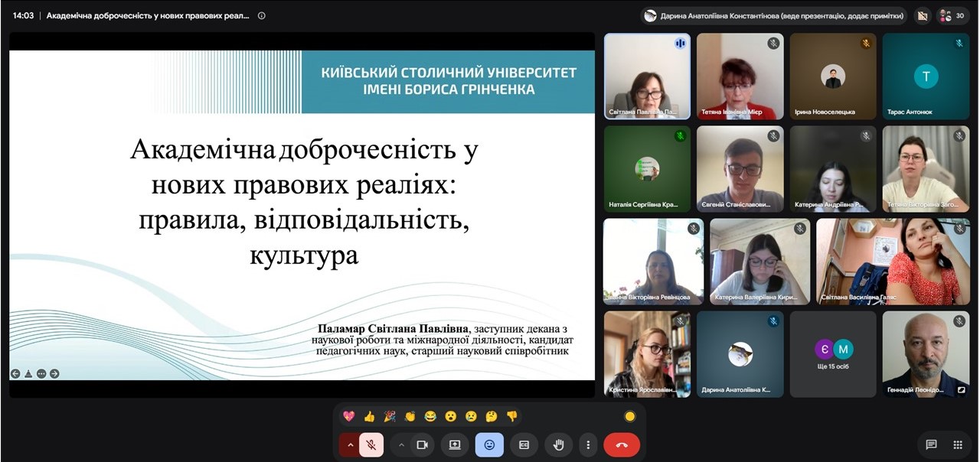Send the laughing with tears reaction
The width and height of the screenshot is (980, 462).
click(430, 416)
